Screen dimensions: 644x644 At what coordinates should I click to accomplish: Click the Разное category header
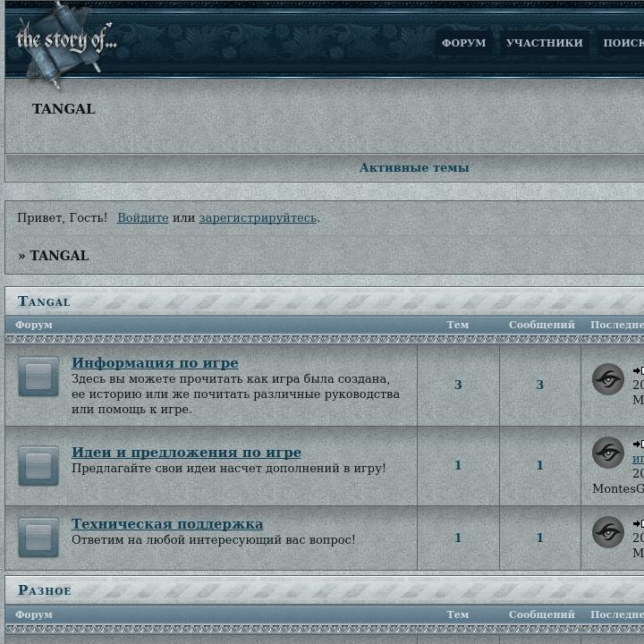coord(45,590)
